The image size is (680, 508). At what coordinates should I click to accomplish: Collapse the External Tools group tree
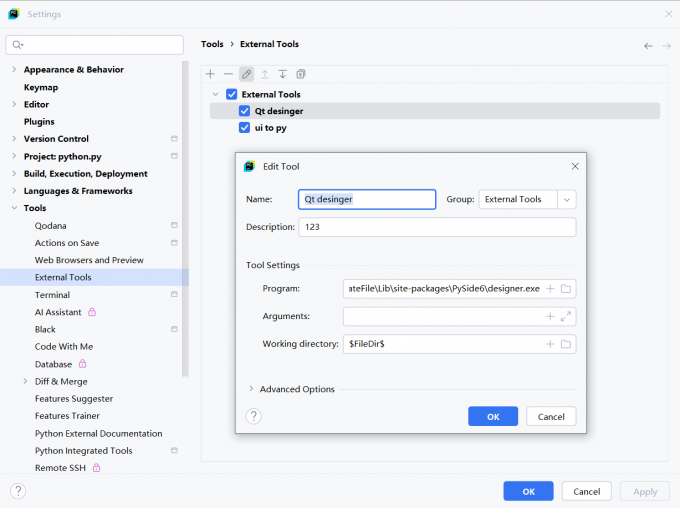tap(216, 94)
